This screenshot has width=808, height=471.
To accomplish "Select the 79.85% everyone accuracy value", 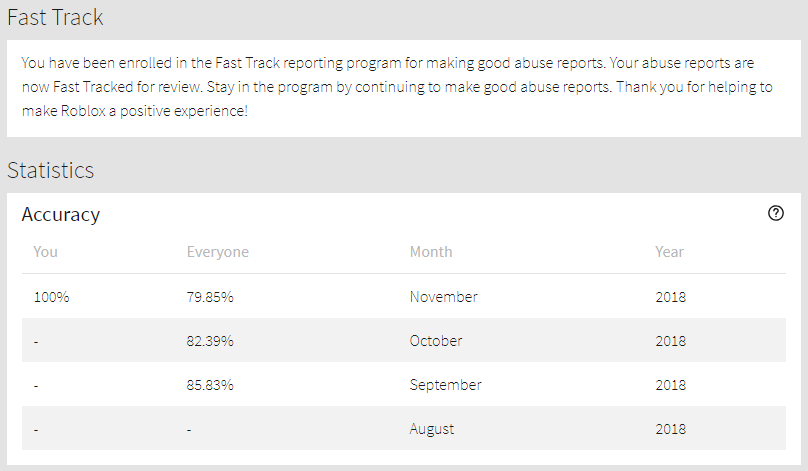I will coord(210,297).
